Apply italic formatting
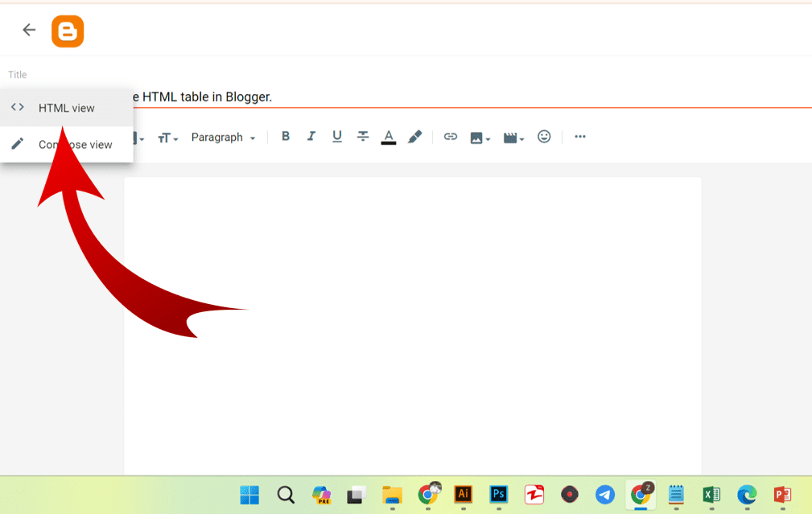Image resolution: width=812 pixels, height=514 pixels. click(311, 137)
